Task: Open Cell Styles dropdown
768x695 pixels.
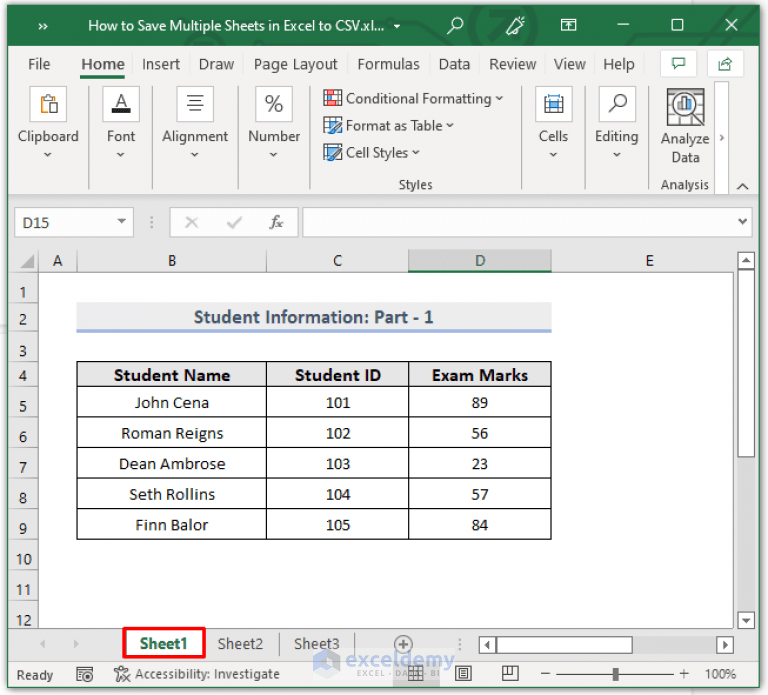Action: 371,152
